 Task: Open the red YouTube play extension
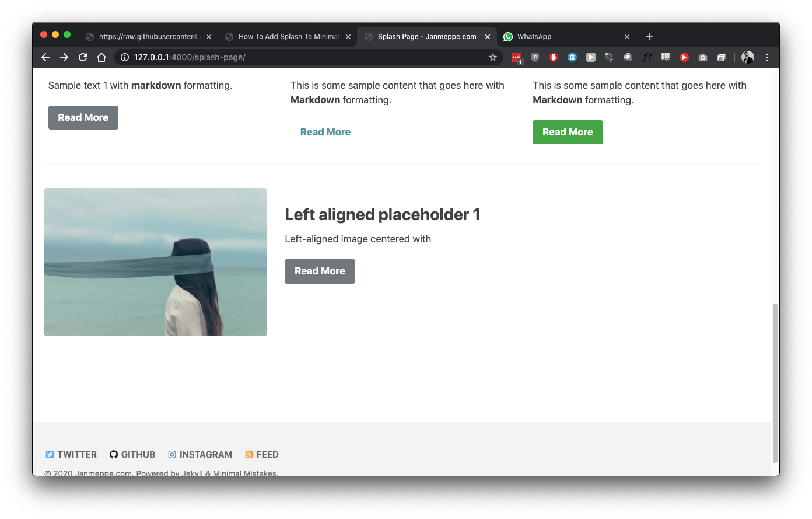(x=684, y=57)
